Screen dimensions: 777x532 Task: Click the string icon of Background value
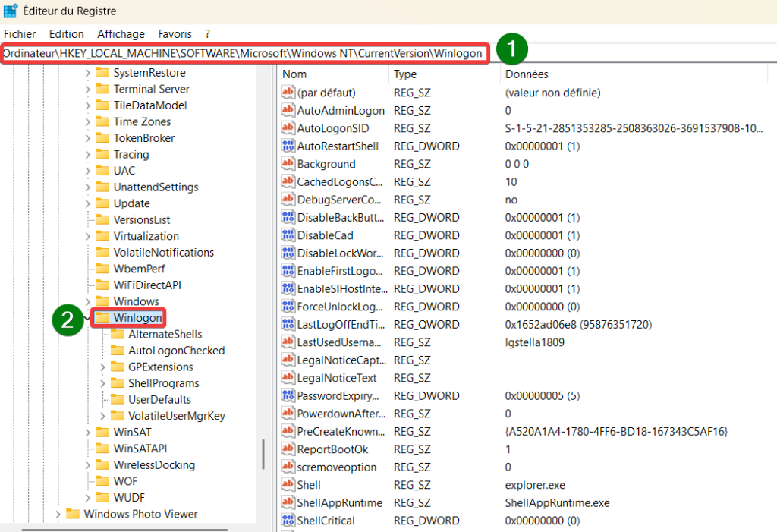288,164
